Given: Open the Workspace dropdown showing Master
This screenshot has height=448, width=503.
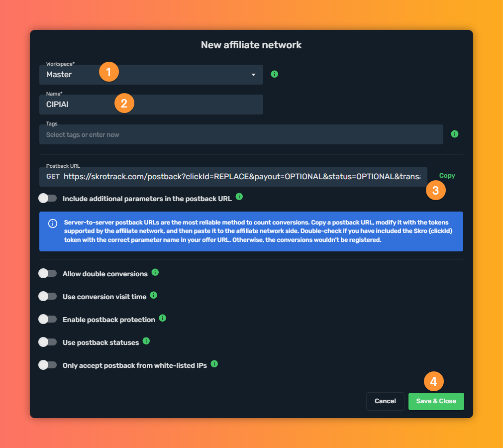Looking at the screenshot, I should coord(151,75).
